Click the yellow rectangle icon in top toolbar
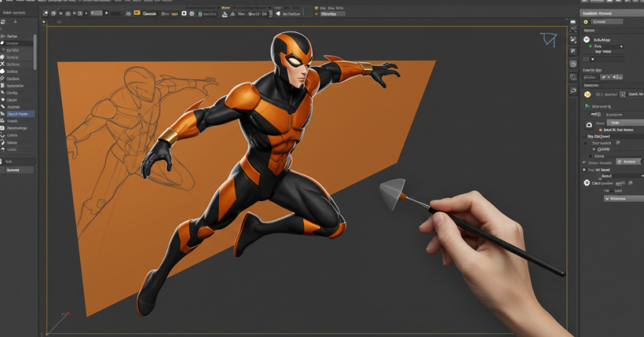The width and height of the screenshot is (644, 337). tap(136, 13)
